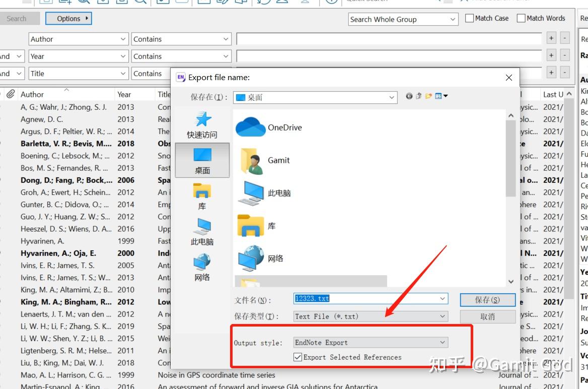Uncheck Export Selected References
Screen dimensions: 588x389
pos(299,357)
